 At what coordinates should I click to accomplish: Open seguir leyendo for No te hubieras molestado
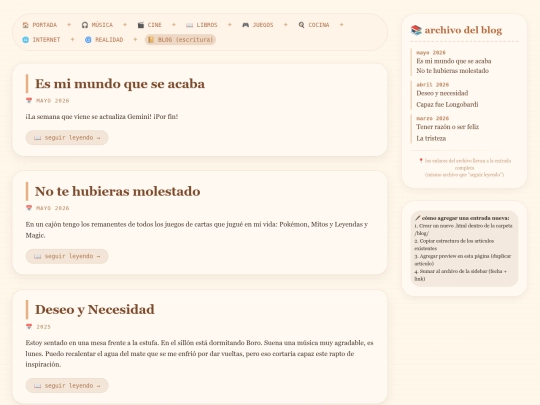pyautogui.click(x=67, y=256)
